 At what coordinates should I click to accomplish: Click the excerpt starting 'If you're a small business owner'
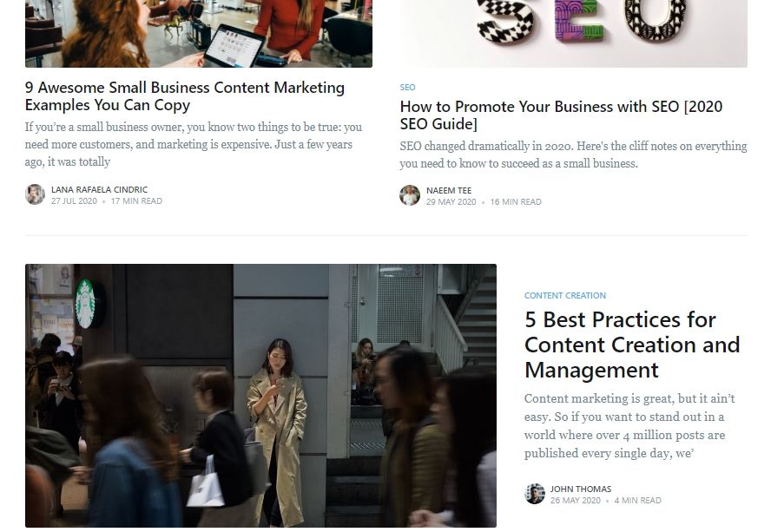(x=194, y=145)
